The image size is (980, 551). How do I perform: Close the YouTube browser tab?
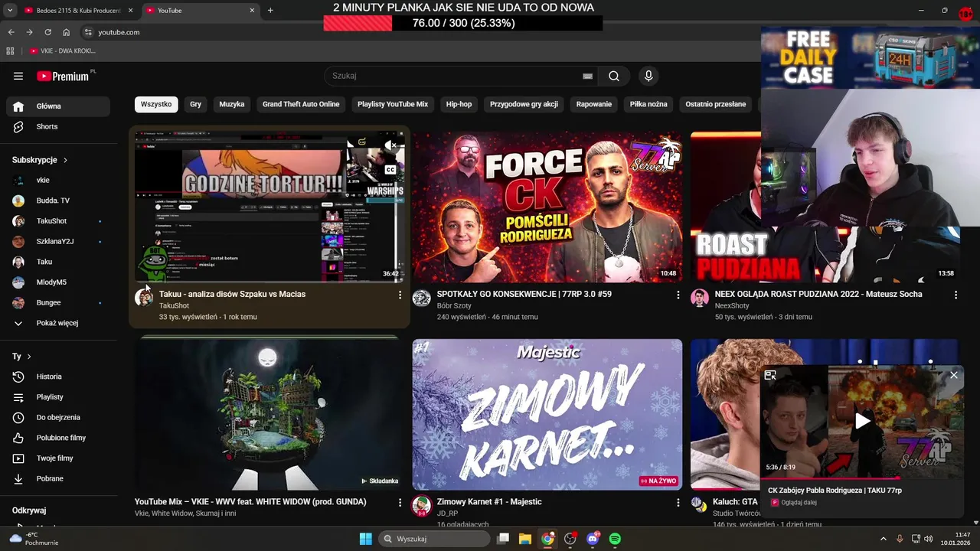pos(252,11)
